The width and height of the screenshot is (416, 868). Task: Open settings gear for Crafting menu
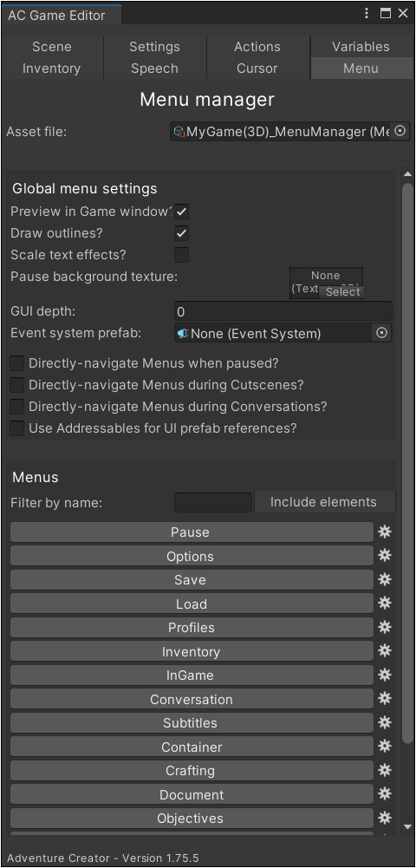(385, 770)
